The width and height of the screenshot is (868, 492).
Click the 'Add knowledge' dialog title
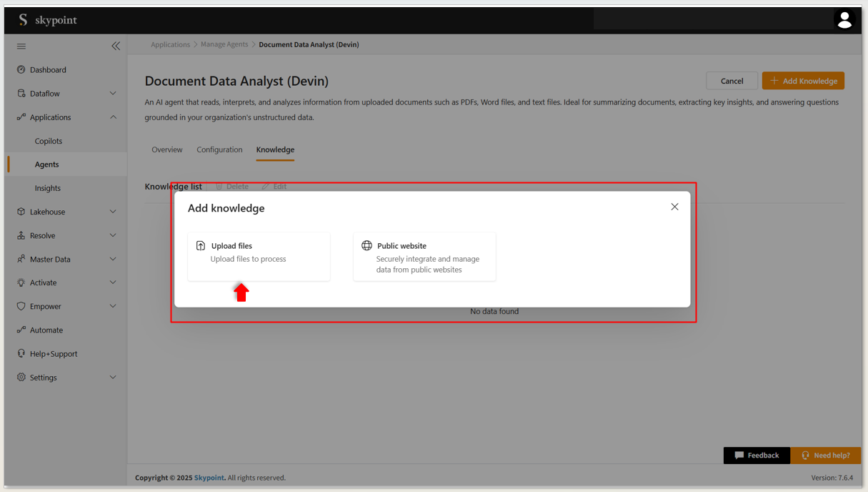click(x=226, y=208)
